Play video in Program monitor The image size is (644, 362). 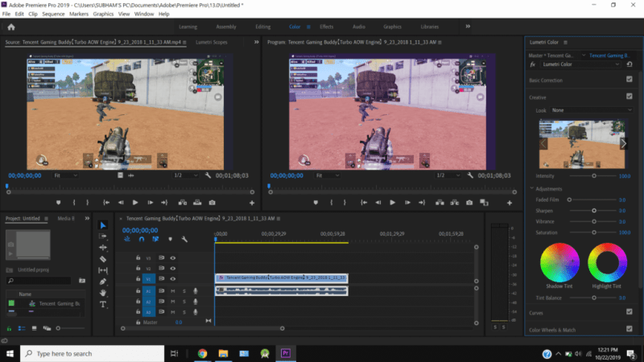(392, 203)
